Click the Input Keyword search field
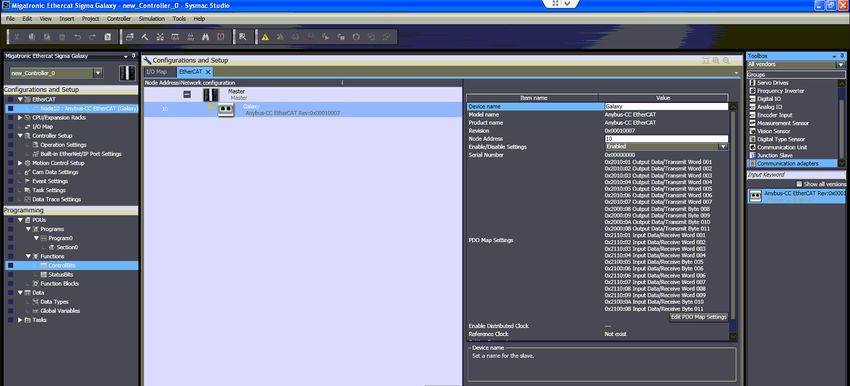Screen dimensions: 850x386 click(795, 175)
